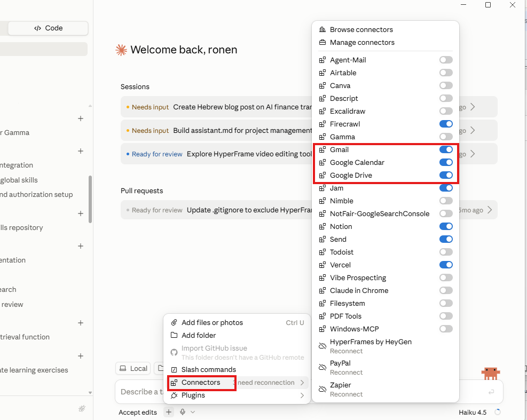
Task: Change the Accept edits mode
Action: pyautogui.click(x=138, y=413)
